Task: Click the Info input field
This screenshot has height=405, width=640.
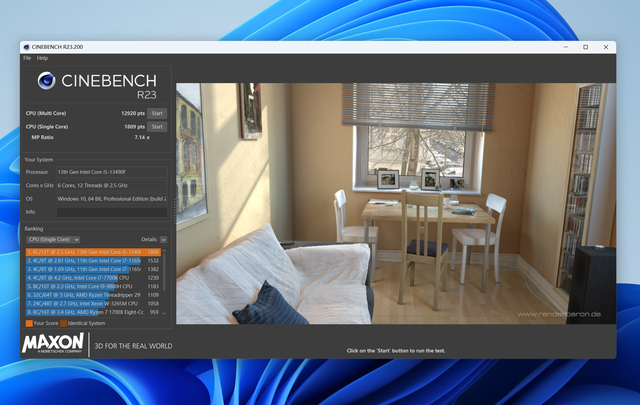Action: pos(111,212)
